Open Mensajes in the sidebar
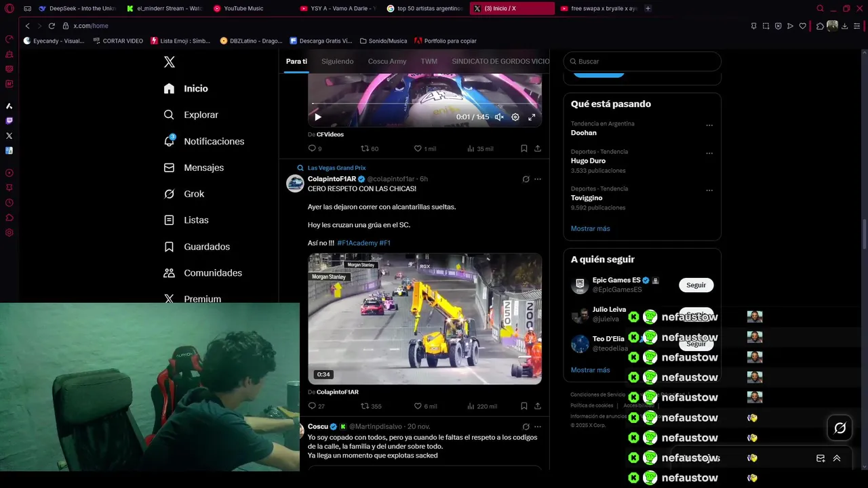The image size is (868, 488). 193,167
